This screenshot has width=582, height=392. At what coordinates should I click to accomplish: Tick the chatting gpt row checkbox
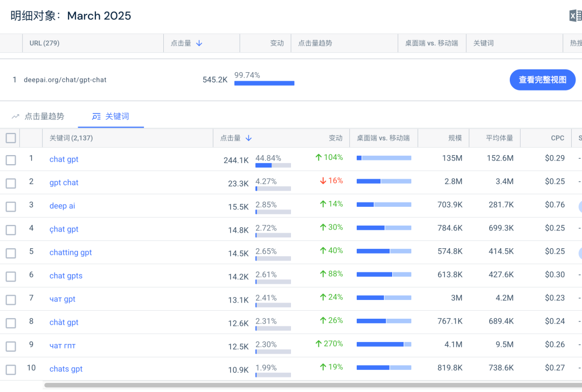click(x=11, y=253)
